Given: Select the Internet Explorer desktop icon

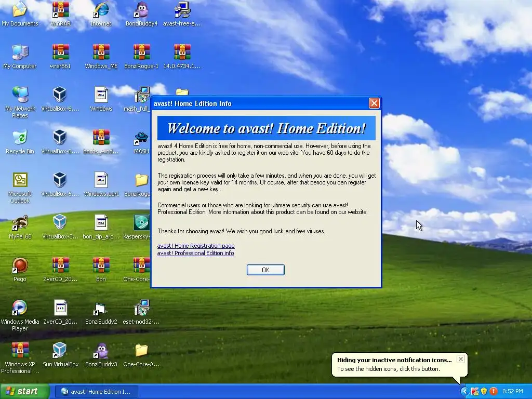Looking at the screenshot, I should click(x=101, y=14).
